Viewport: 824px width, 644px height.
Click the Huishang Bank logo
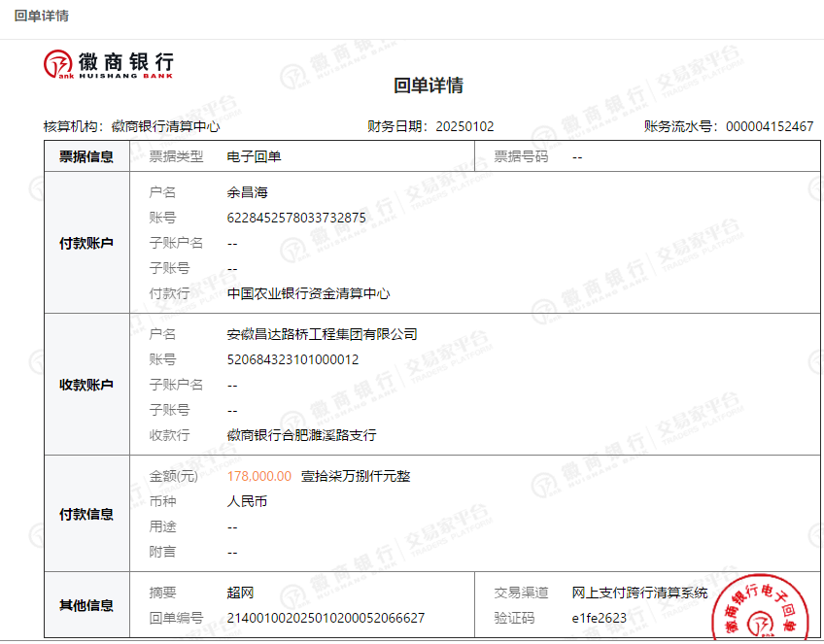[109, 64]
